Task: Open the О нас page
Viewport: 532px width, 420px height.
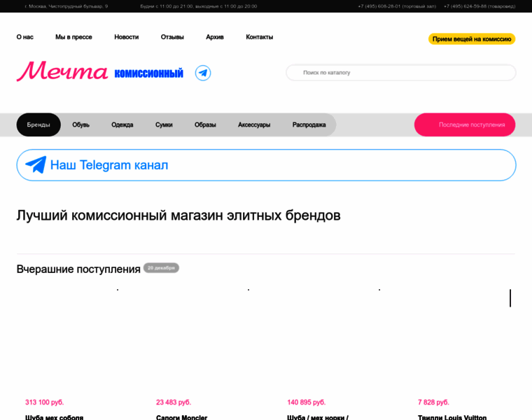Action: (25, 37)
